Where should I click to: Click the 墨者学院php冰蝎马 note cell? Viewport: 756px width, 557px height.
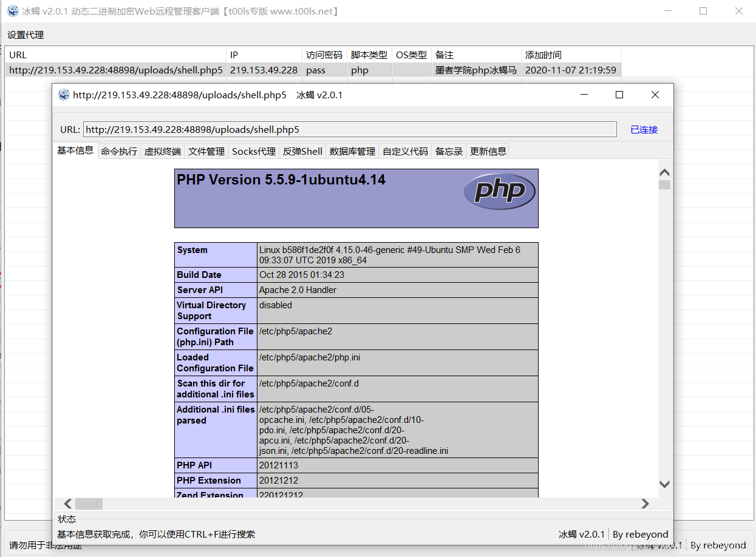[x=476, y=70]
